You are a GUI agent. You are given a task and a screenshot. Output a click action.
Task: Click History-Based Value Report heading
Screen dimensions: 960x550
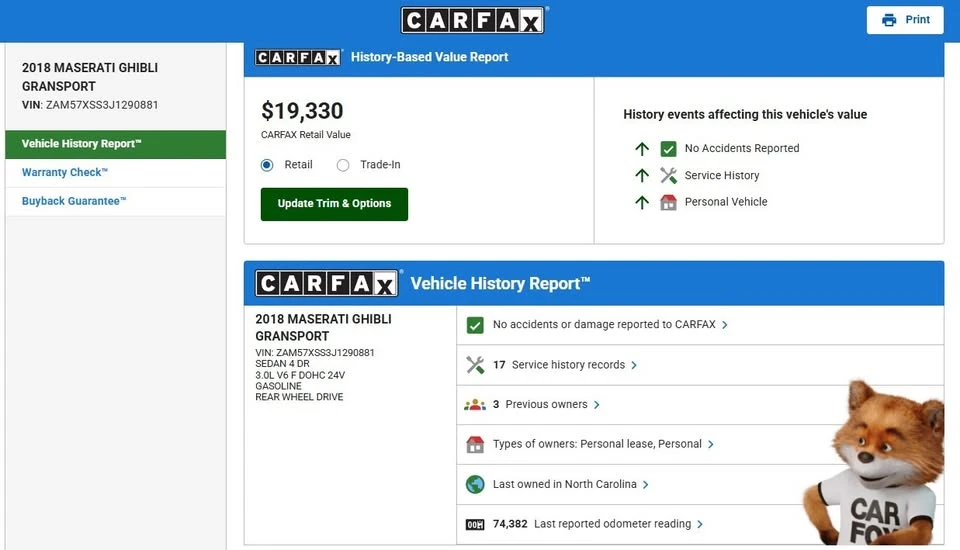click(429, 57)
